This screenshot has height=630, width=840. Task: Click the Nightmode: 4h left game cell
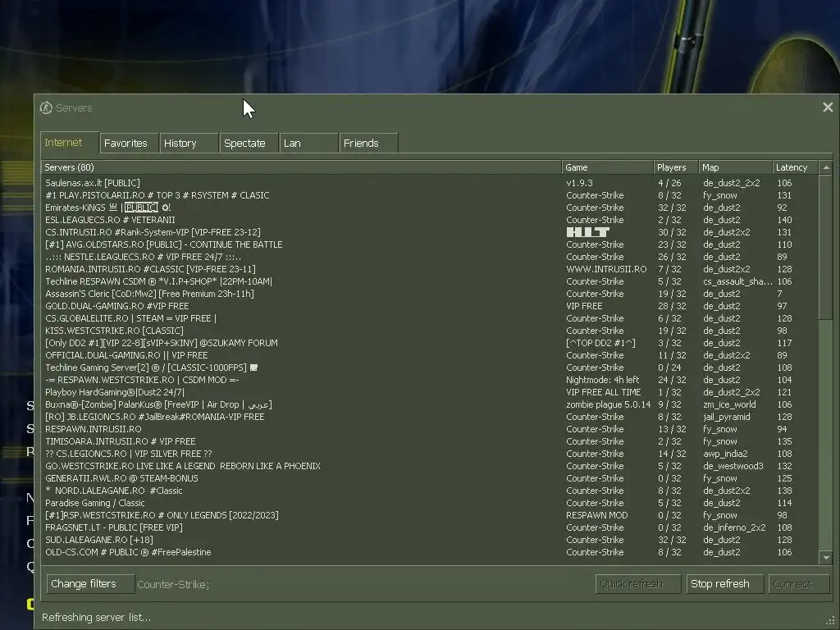click(602, 380)
